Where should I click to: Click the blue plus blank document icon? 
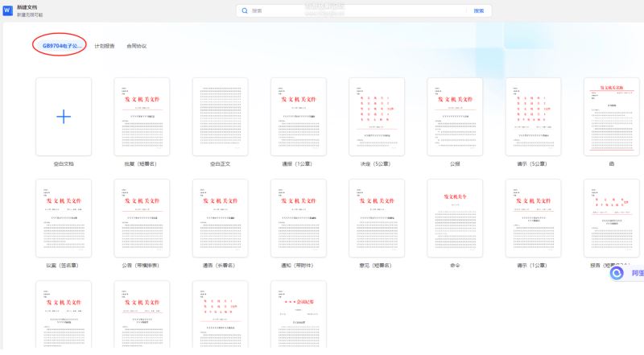tap(64, 116)
